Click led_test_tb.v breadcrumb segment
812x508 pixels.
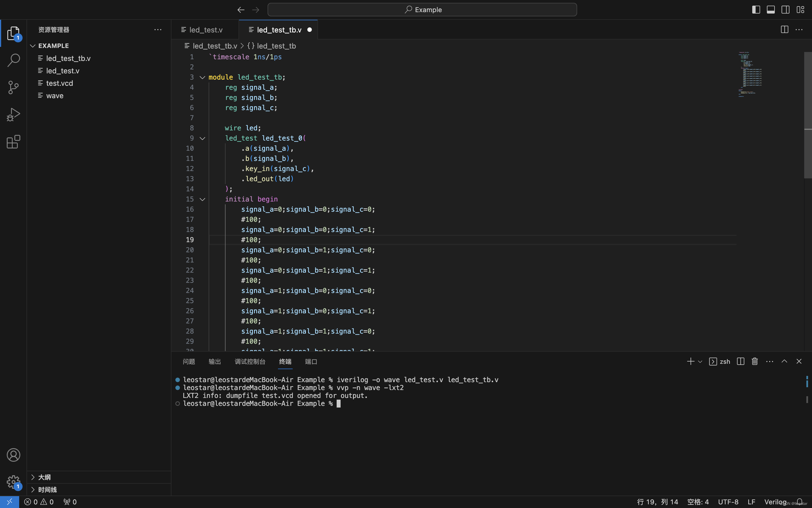215,46
